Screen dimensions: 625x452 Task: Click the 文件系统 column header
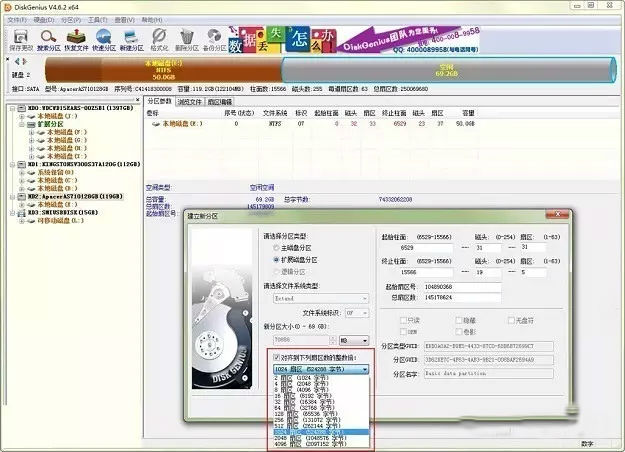pos(275,113)
